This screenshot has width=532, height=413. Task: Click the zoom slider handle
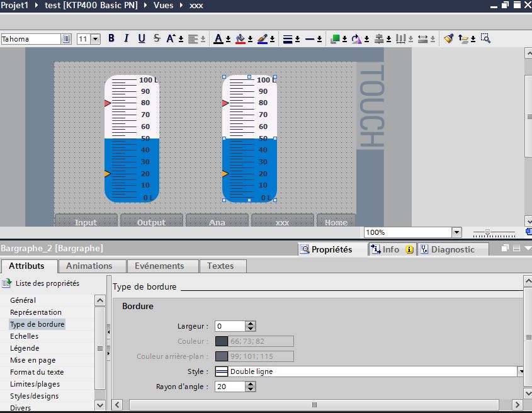[487, 232]
